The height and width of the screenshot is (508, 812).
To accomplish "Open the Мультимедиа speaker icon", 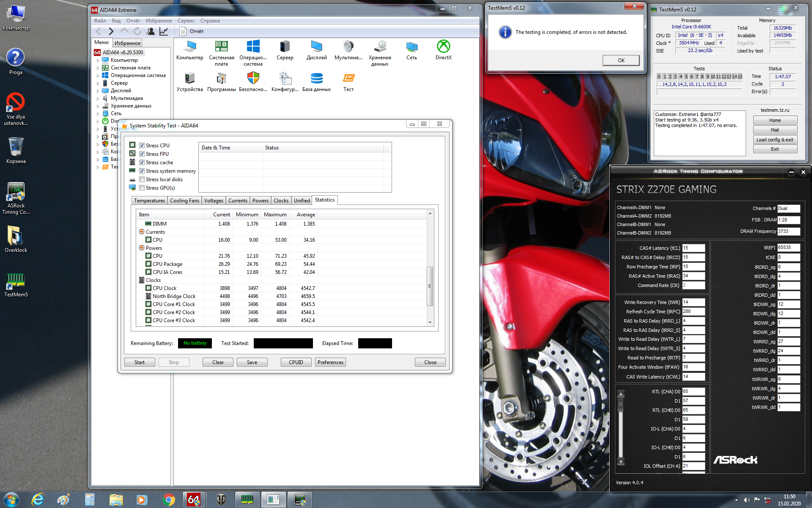I will (348, 47).
